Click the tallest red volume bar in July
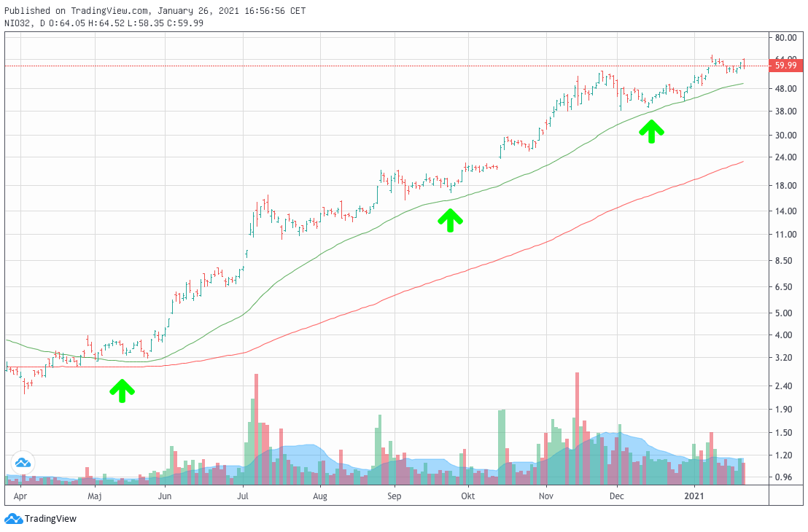The width and height of the screenshot is (808, 532). point(257,430)
